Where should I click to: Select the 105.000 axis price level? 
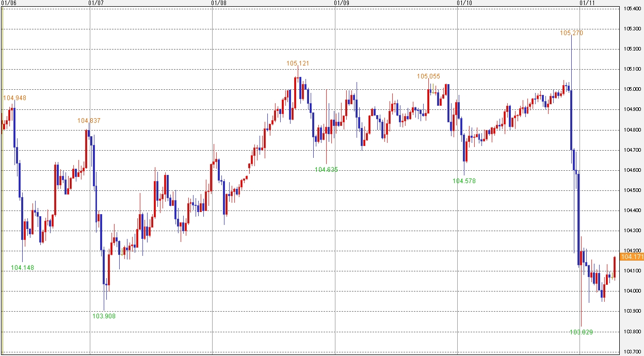click(632, 89)
